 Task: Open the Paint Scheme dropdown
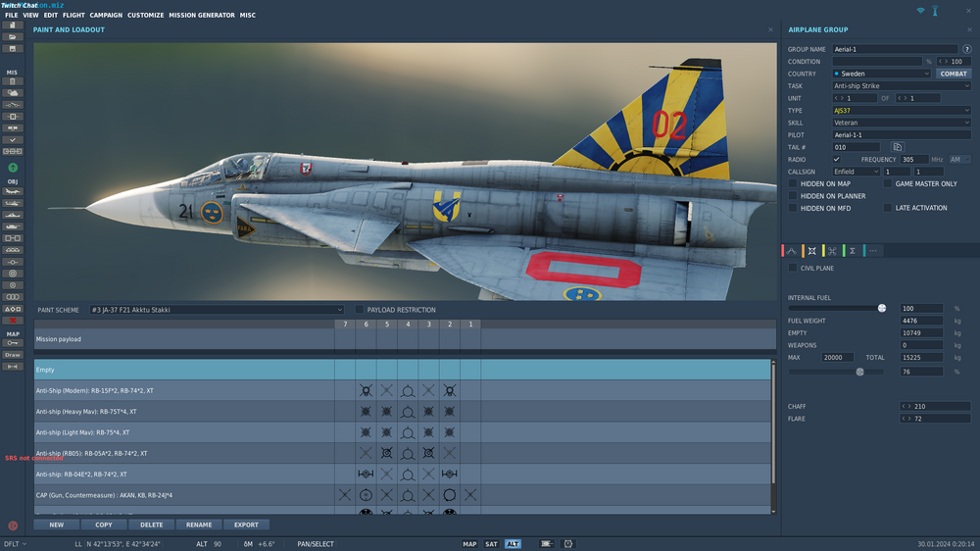(217, 310)
